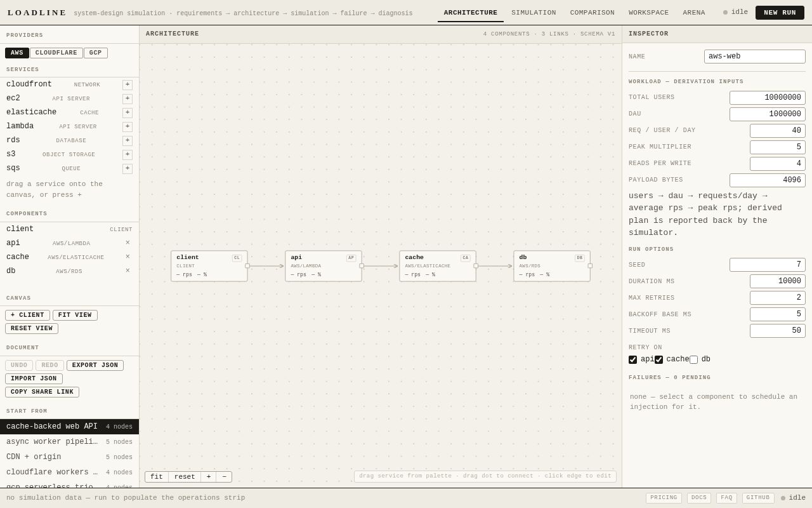Select the CDN + origin template
Image resolution: width=812 pixels, height=508 pixels.
pyautogui.click(x=70, y=457)
